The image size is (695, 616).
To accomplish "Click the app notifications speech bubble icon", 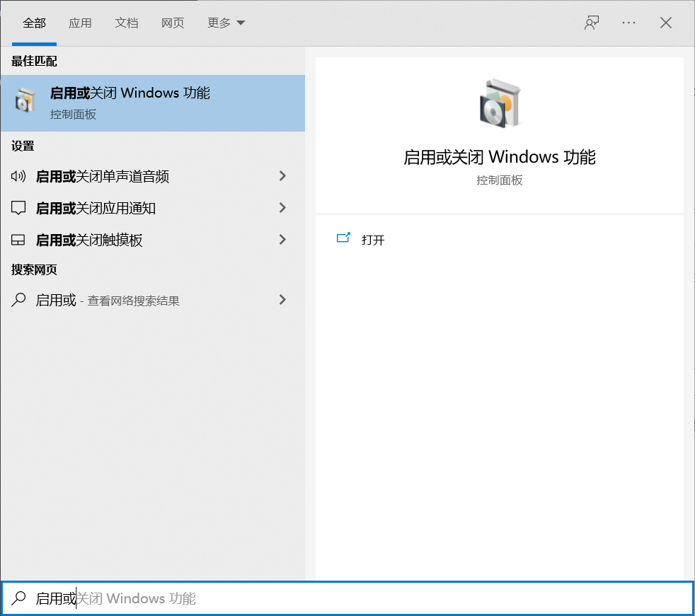I will (x=18, y=208).
